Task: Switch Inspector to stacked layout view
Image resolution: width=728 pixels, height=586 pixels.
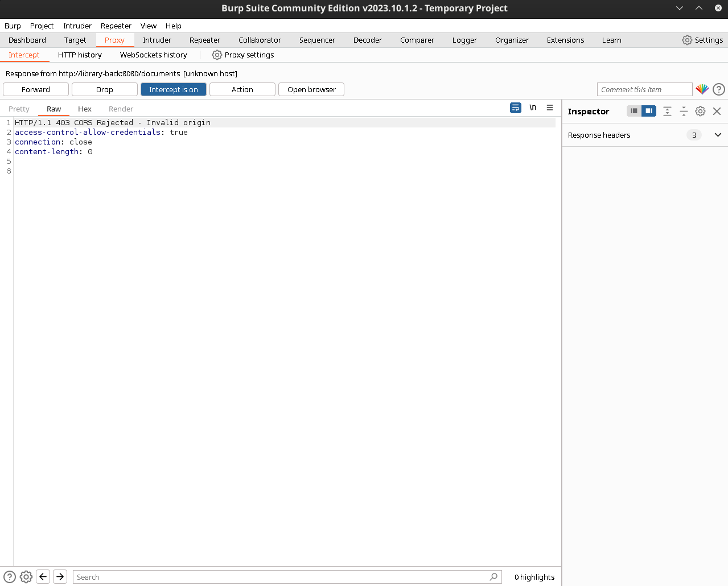Action: tap(634, 111)
